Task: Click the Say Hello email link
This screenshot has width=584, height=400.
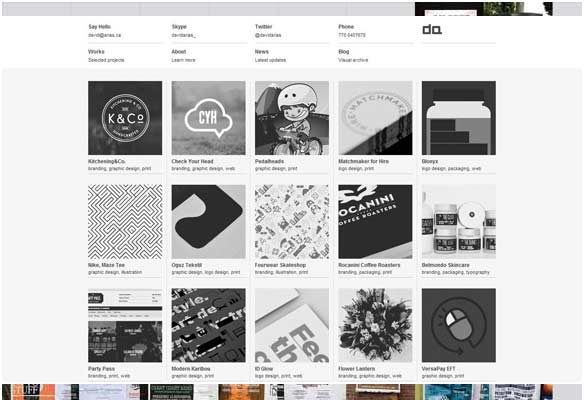Action: (105, 35)
